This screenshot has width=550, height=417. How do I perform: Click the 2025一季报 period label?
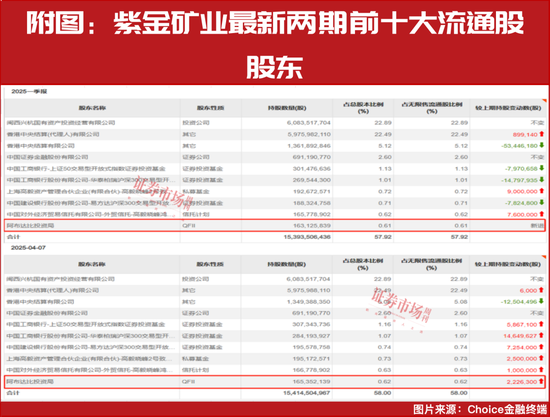tap(29, 92)
